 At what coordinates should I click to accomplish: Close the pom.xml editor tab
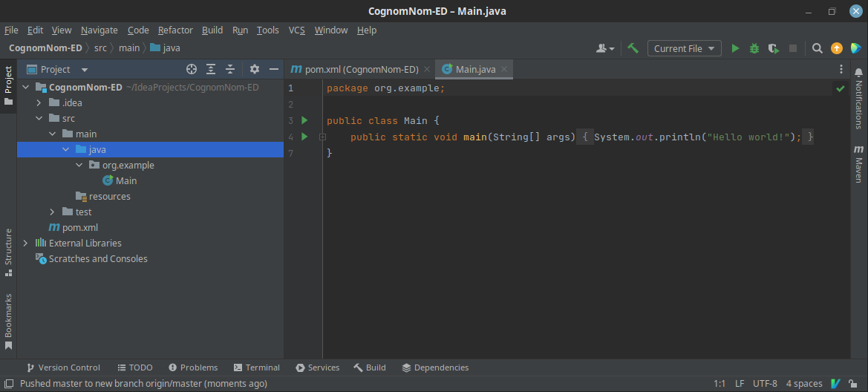click(427, 69)
